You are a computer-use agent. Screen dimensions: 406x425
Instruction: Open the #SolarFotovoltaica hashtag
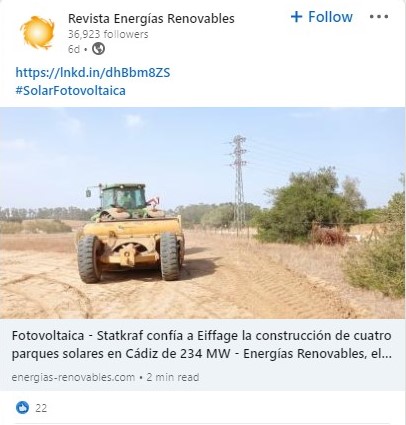tap(71, 90)
